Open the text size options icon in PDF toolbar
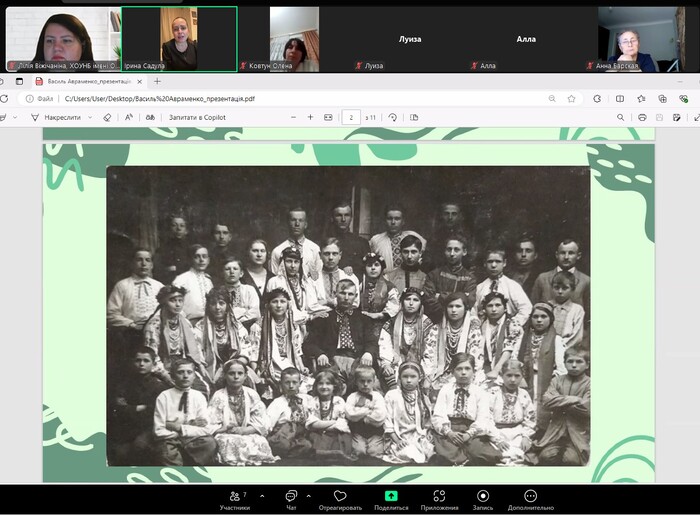The height and width of the screenshot is (515, 700). [x=129, y=117]
